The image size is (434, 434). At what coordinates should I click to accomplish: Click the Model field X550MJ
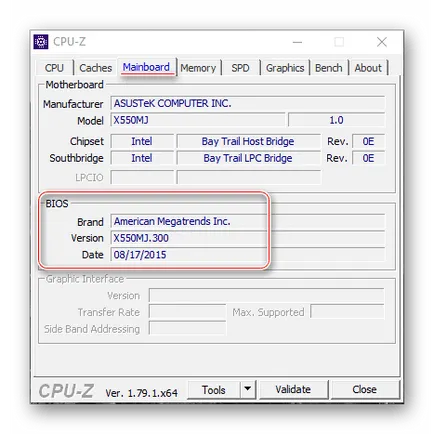(198, 120)
